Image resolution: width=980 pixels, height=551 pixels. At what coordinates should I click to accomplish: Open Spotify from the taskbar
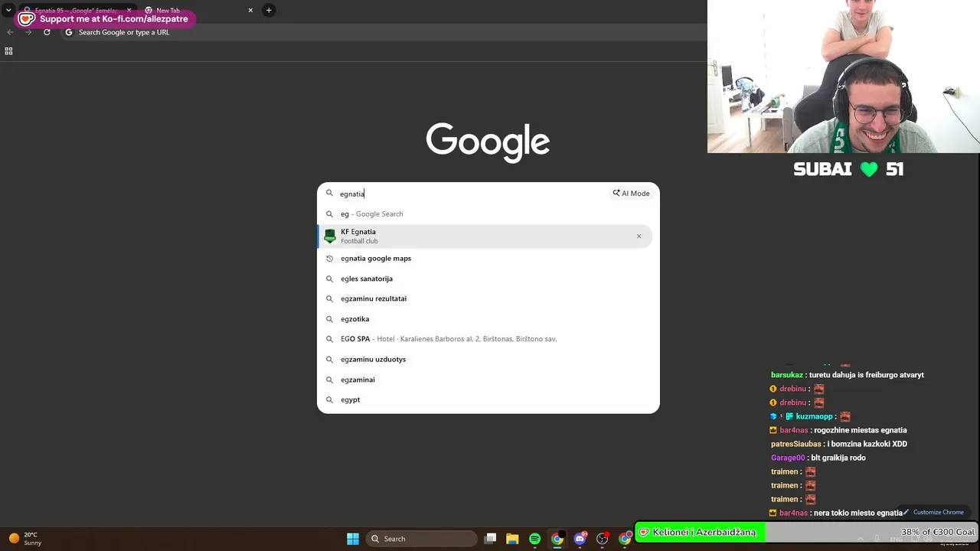pos(534,539)
